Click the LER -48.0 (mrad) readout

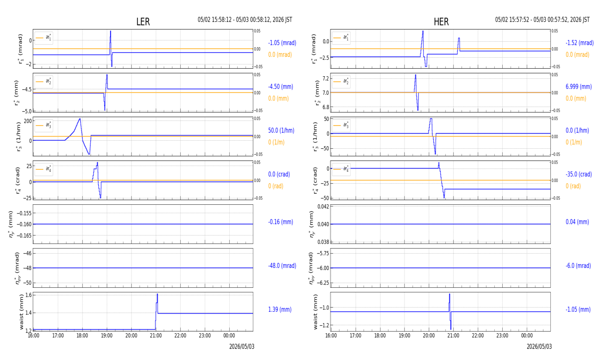point(282,266)
